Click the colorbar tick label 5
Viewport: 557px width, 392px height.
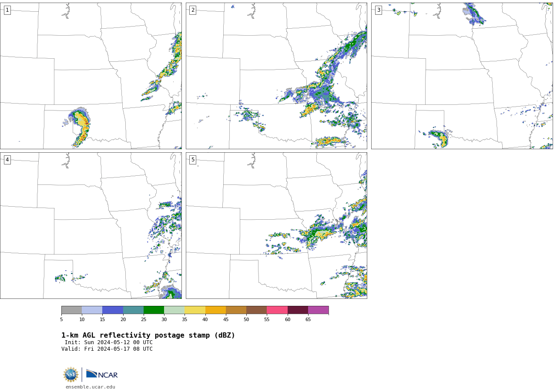point(61,319)
